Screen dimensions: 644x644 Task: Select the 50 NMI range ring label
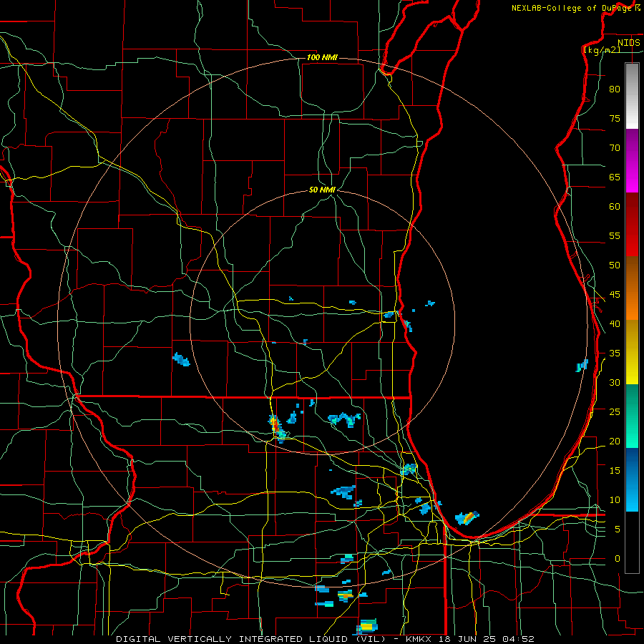point(322,190)
